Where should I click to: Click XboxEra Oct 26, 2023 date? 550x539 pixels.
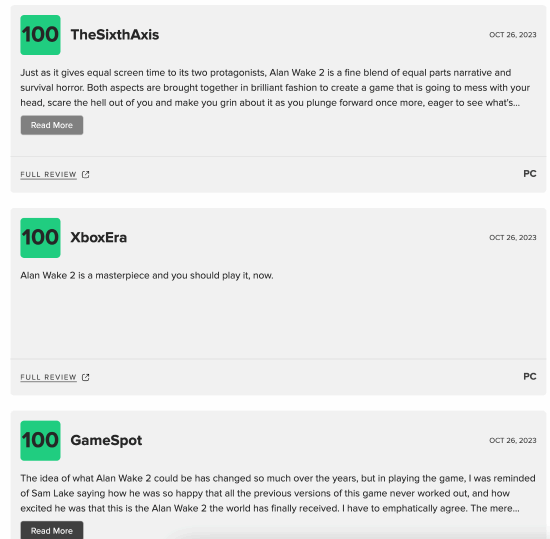pyautogui.click(x=513, y=237)
